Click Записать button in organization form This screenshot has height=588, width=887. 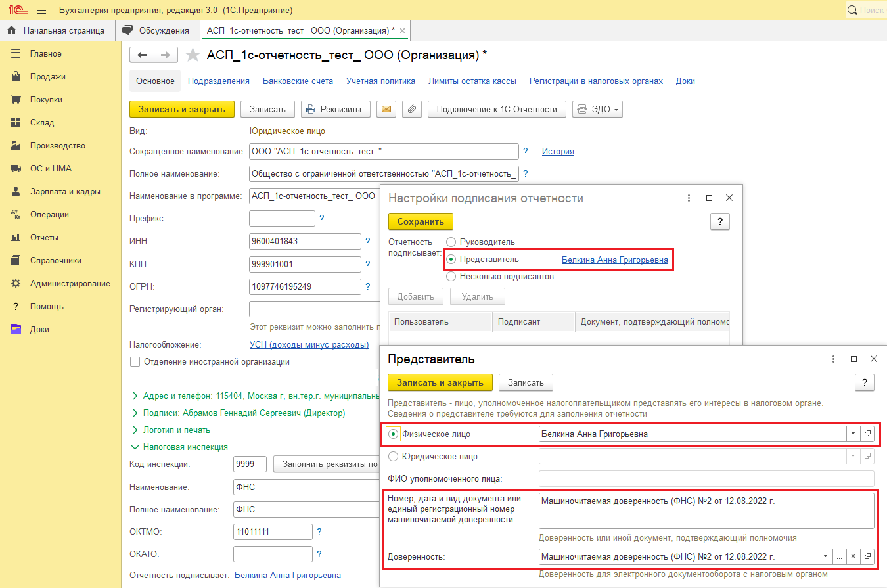(267, 110)
